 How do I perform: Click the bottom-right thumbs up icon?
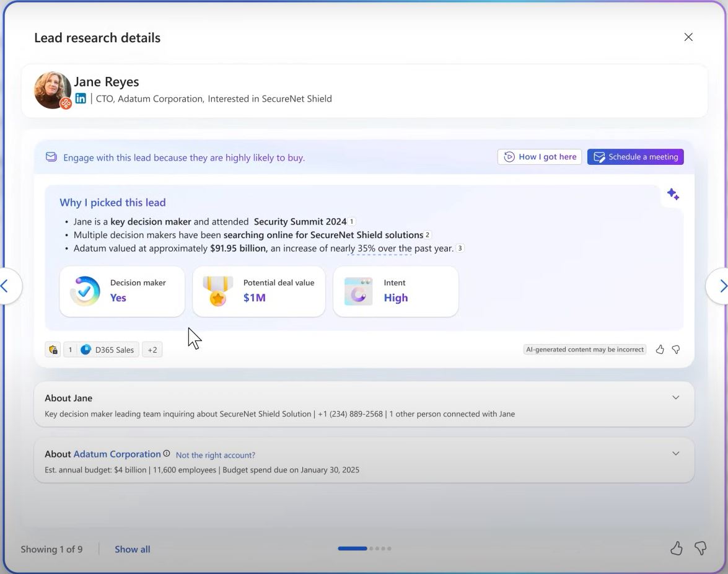coord(677,549)
